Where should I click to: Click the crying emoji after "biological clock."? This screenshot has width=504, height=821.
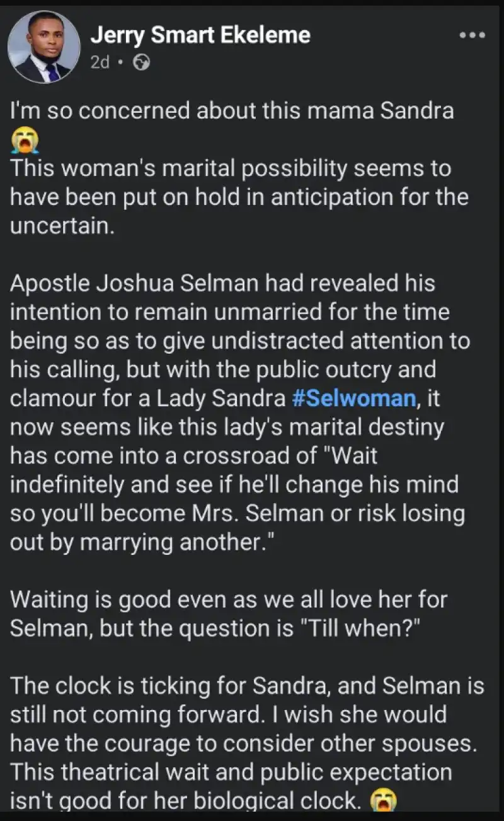384,800
